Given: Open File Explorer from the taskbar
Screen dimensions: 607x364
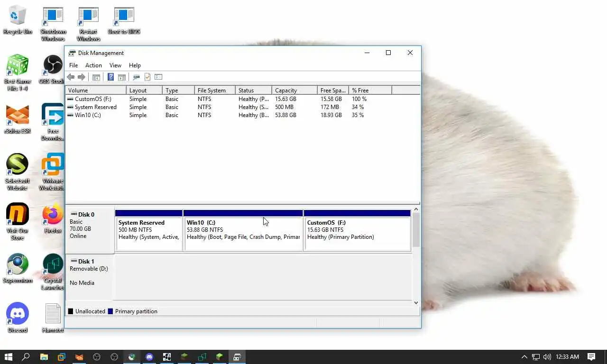Looking at the screenshot, I should (44, 357).
